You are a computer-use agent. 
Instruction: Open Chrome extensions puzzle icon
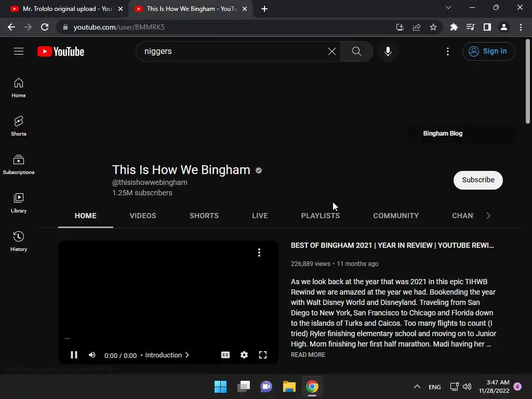tap(454, 27)
